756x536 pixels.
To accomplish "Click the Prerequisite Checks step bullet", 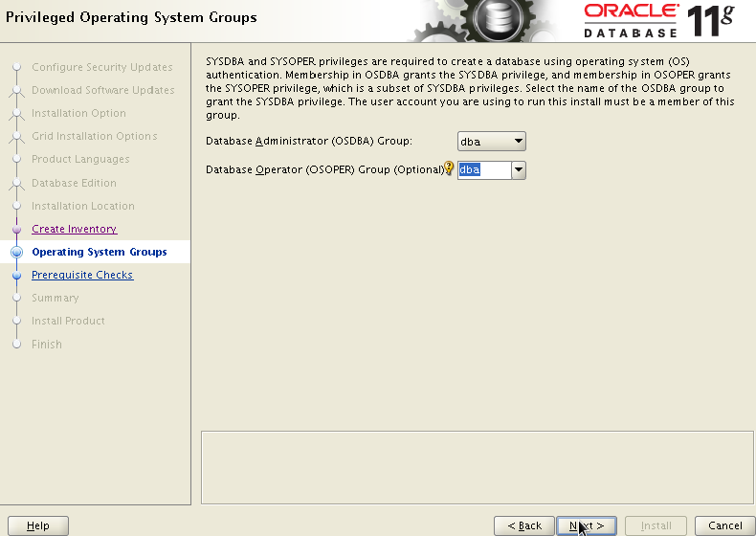I will [x=17, y=275].
